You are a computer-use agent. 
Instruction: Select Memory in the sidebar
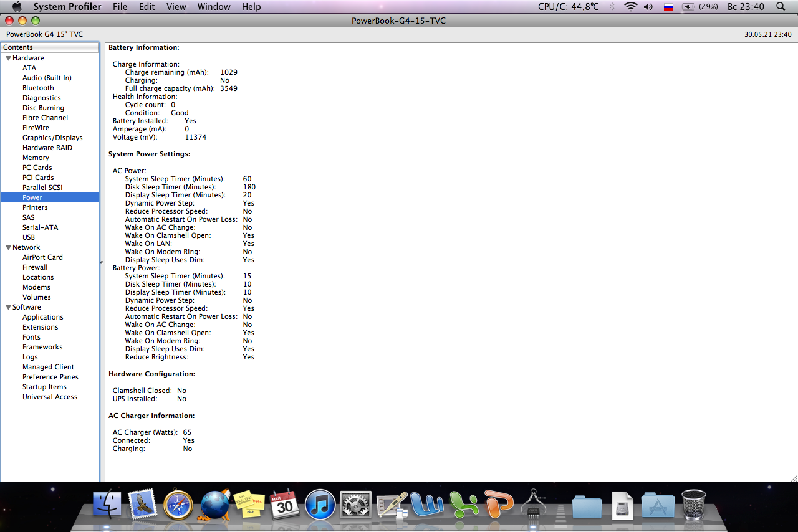(x=49, y=158)
